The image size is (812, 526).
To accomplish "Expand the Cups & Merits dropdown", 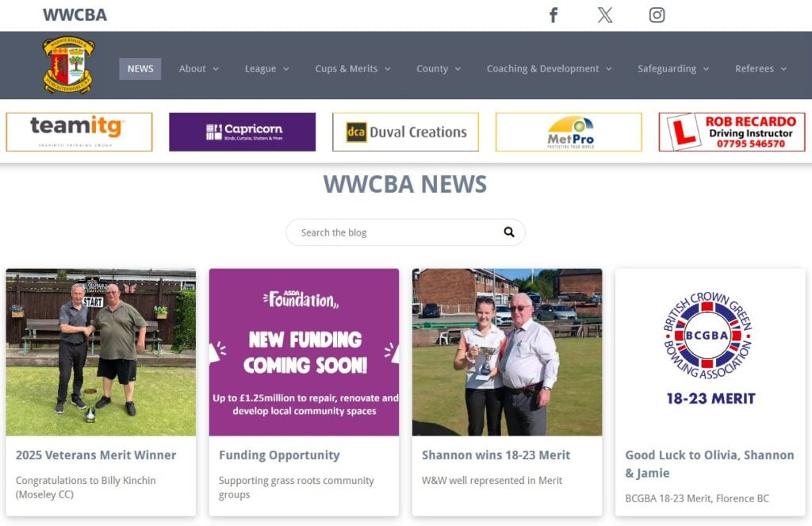I will click(x=353, y=68).
